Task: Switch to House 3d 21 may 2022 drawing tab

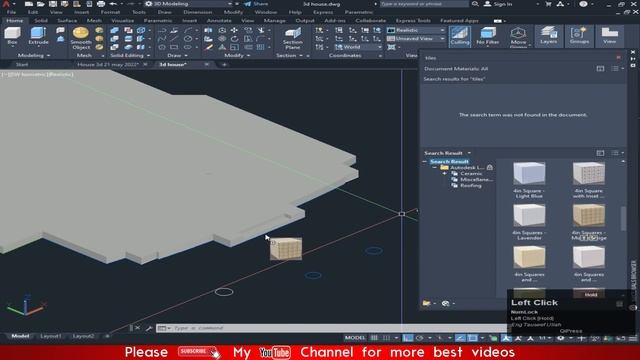Action: (108, 64)
